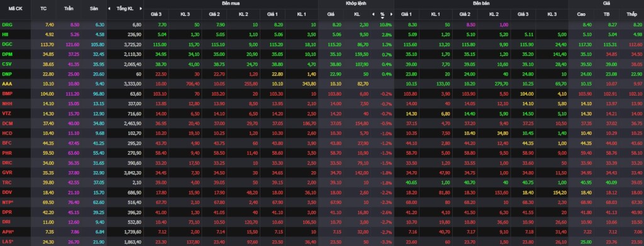Viewport: 644px width, 246px height.
Task: Open the LAS stock ticker
Action: 8,242
